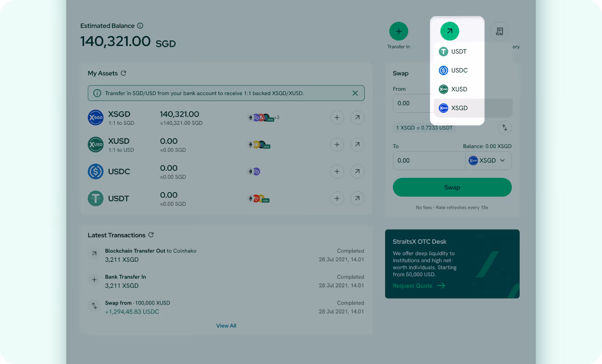The width and height of the screenshot is (602, 364).
Task: Click Request Quote link
Action: pos(419,286)
